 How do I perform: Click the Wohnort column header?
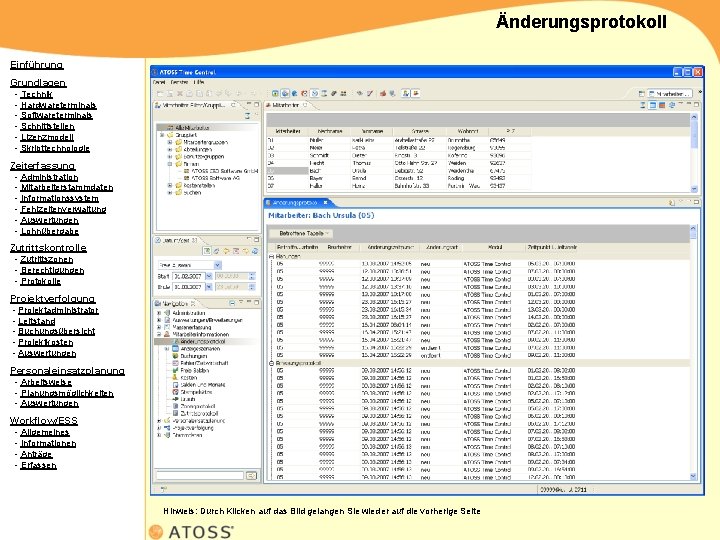point(467,131)
